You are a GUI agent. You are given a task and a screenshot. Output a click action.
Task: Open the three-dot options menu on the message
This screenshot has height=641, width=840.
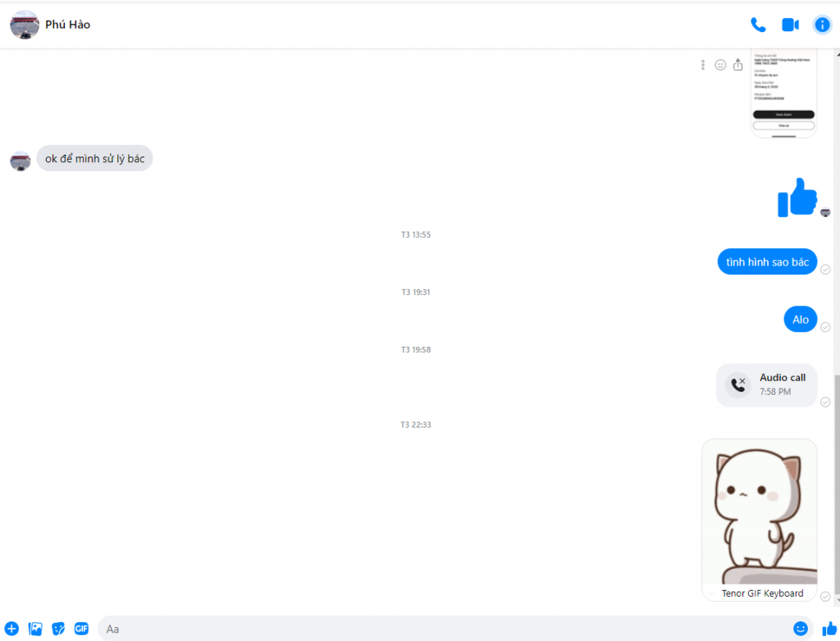(x=702, y=64)
